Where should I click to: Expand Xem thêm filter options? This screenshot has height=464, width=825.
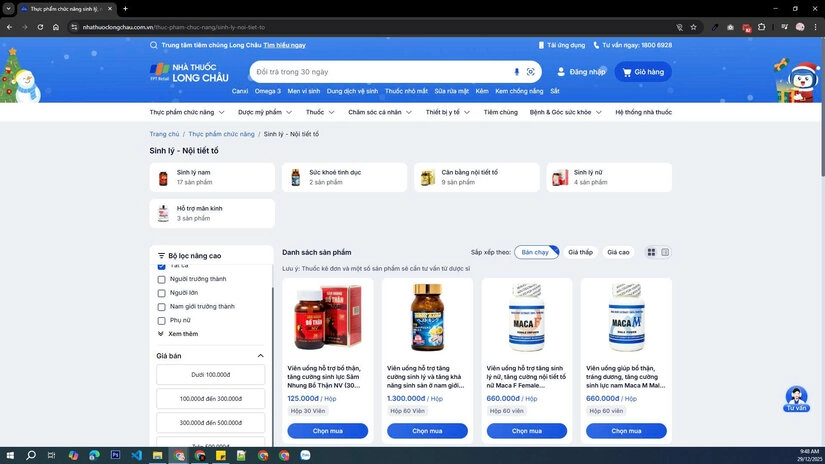coord(178,334)
